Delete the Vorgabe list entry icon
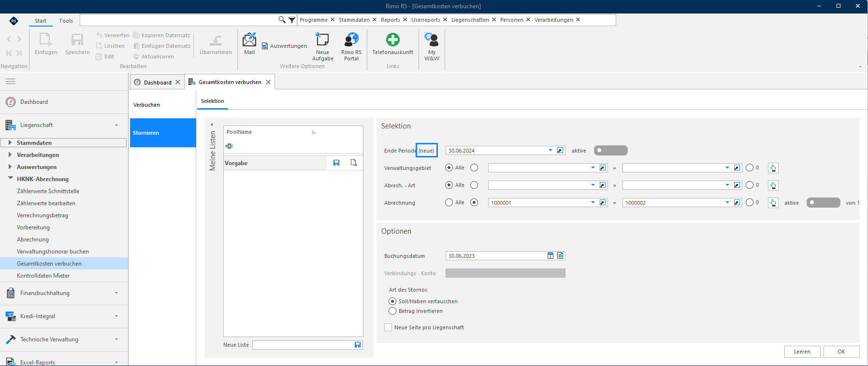 (354, 163)
